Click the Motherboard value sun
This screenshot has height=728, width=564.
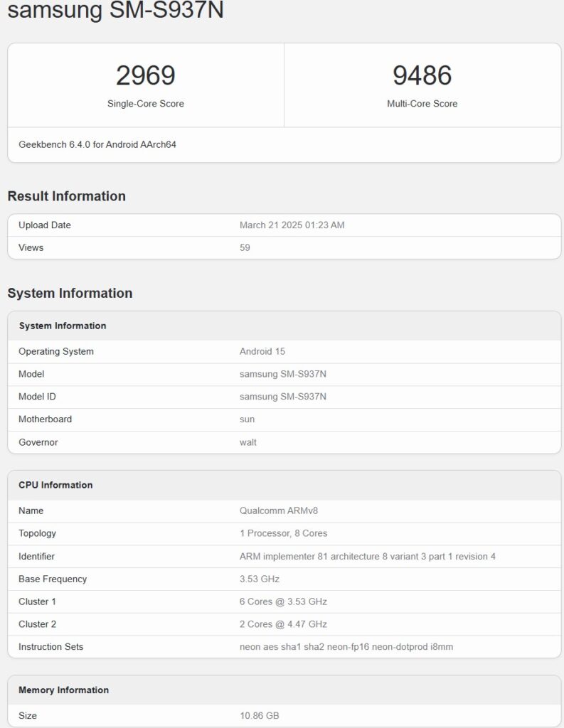point(247,419)
